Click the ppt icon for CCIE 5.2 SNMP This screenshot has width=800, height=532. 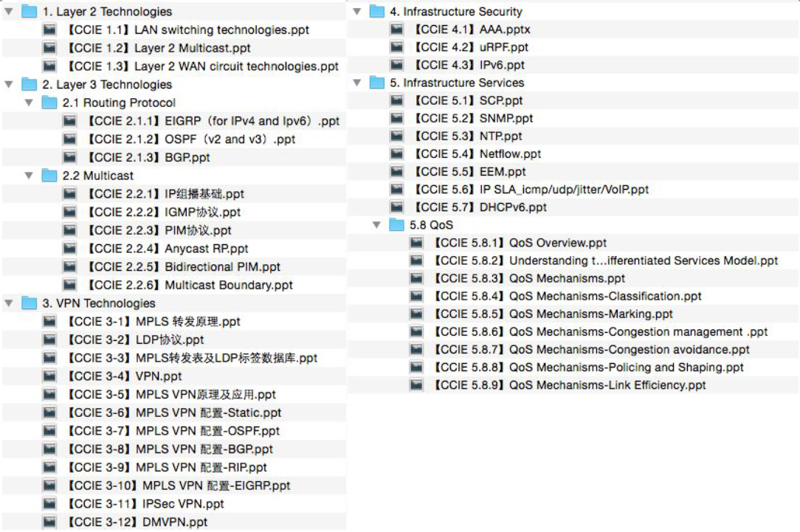point(397,118)
